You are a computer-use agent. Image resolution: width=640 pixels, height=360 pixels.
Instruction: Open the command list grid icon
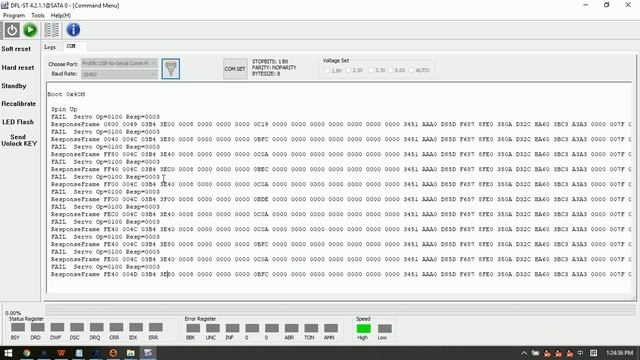click(x=51, y=30)
